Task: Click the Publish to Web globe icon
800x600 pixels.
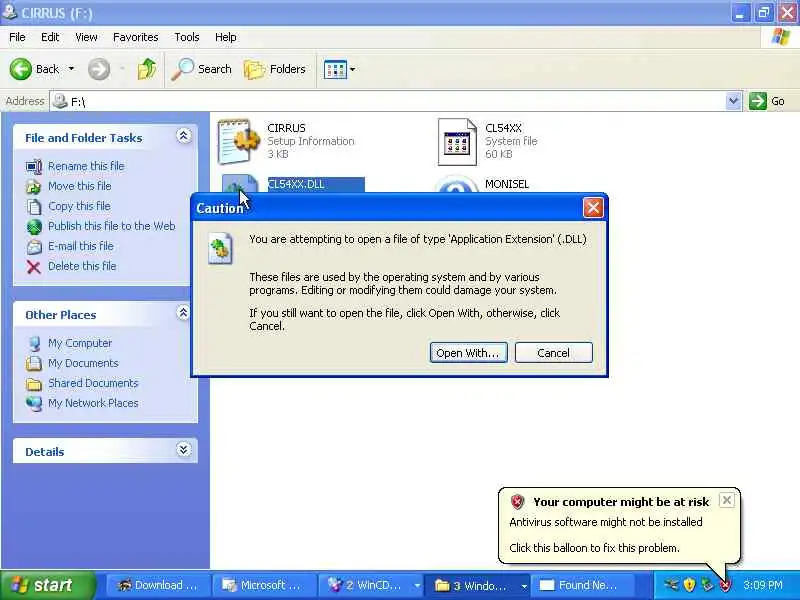Action: [34, 227]
